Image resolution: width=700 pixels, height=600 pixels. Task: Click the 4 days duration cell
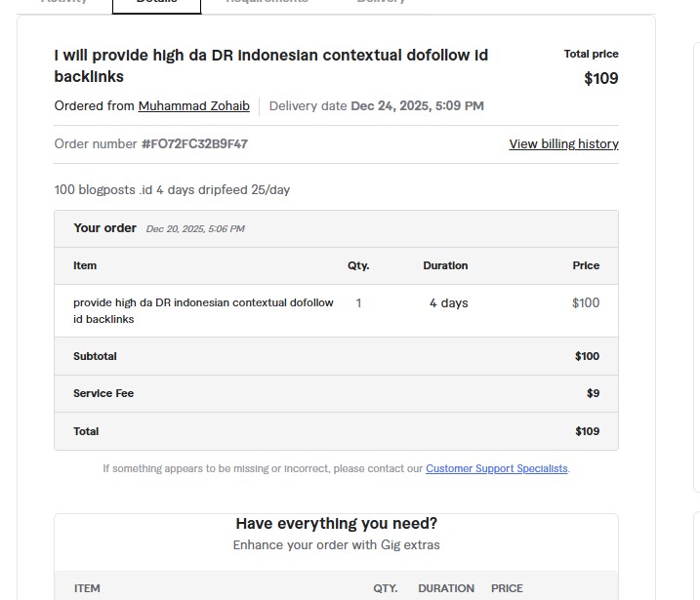pos(448,303)
